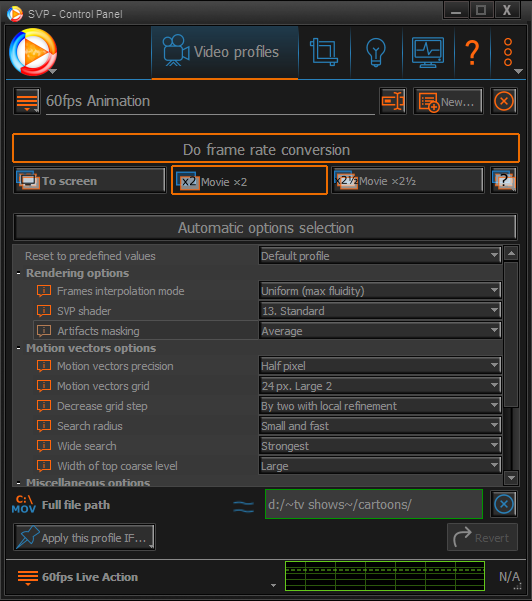Click Apply this profile IF... button

(85, 537)
